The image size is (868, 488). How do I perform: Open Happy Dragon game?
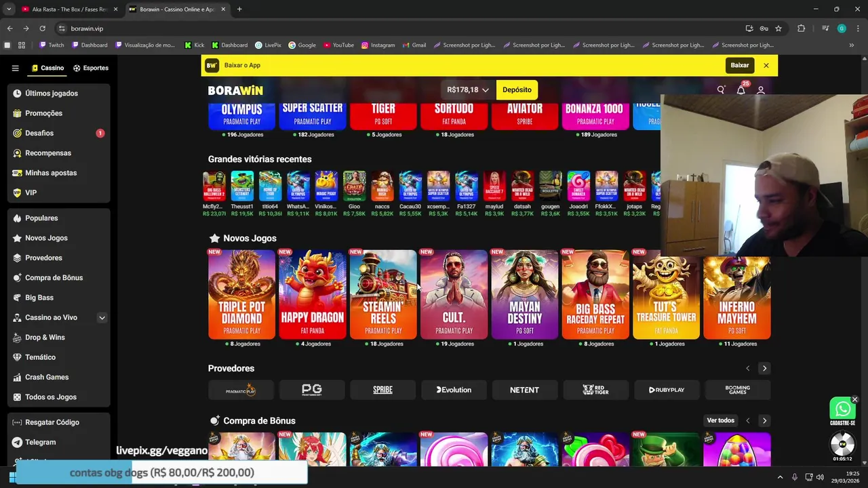(x=313, y=294)
